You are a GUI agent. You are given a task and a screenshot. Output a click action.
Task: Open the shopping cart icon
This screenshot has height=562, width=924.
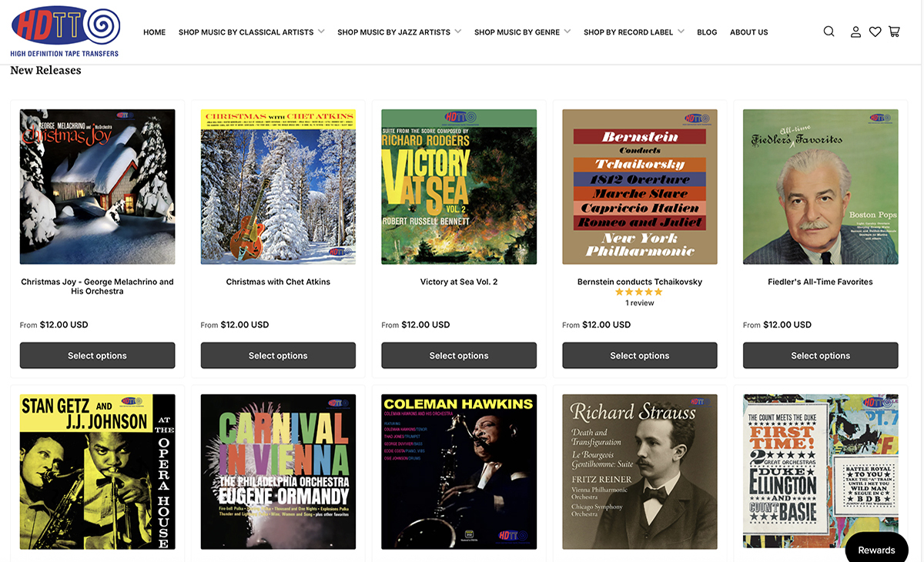coord(894,32)
